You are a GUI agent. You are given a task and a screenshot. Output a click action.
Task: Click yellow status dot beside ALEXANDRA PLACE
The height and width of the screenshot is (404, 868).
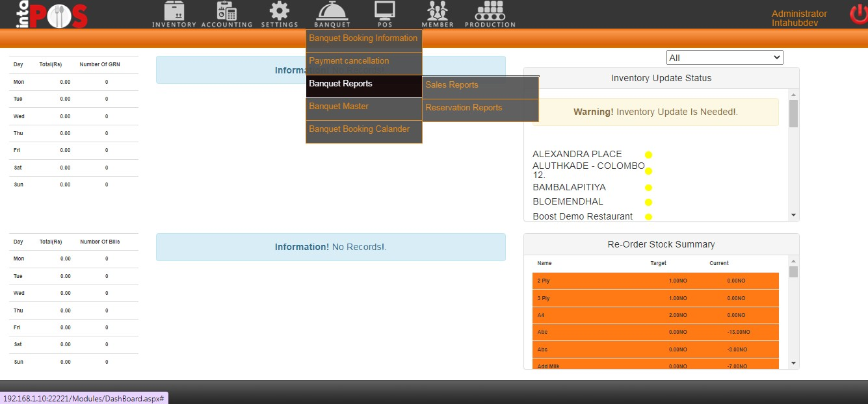point(648,155)
